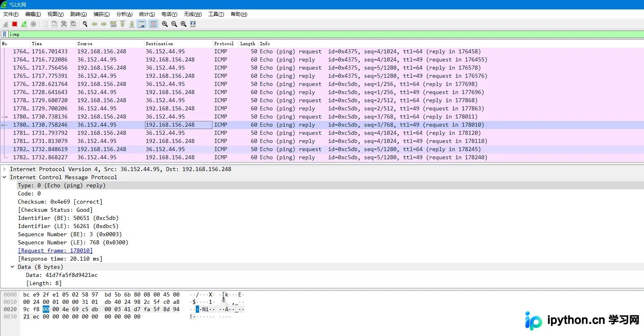Screen dimensions: 644x336
Task: Select the packet row at time 1716.701433
Action: (322, 51)
